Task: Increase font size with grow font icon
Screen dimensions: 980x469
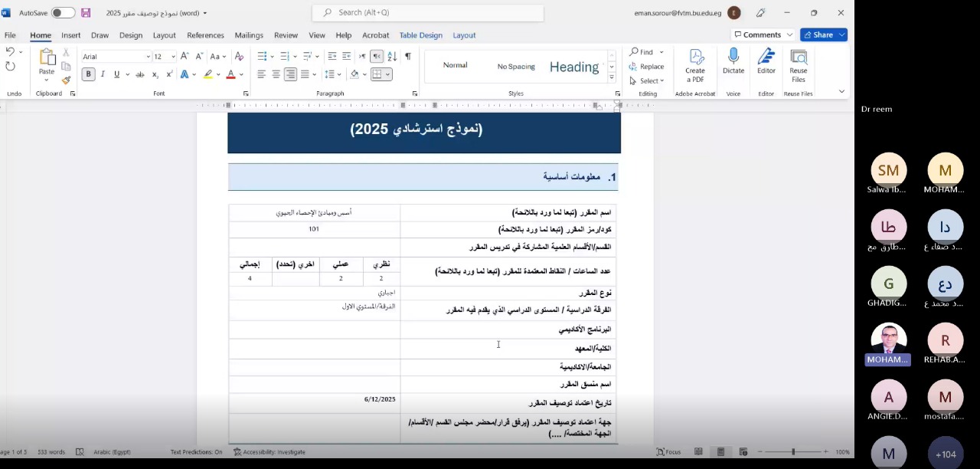Action: tap(185, 56)
